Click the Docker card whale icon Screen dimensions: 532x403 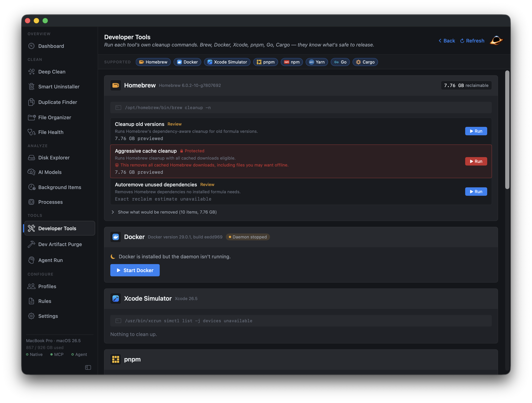[x=116, y=237]
